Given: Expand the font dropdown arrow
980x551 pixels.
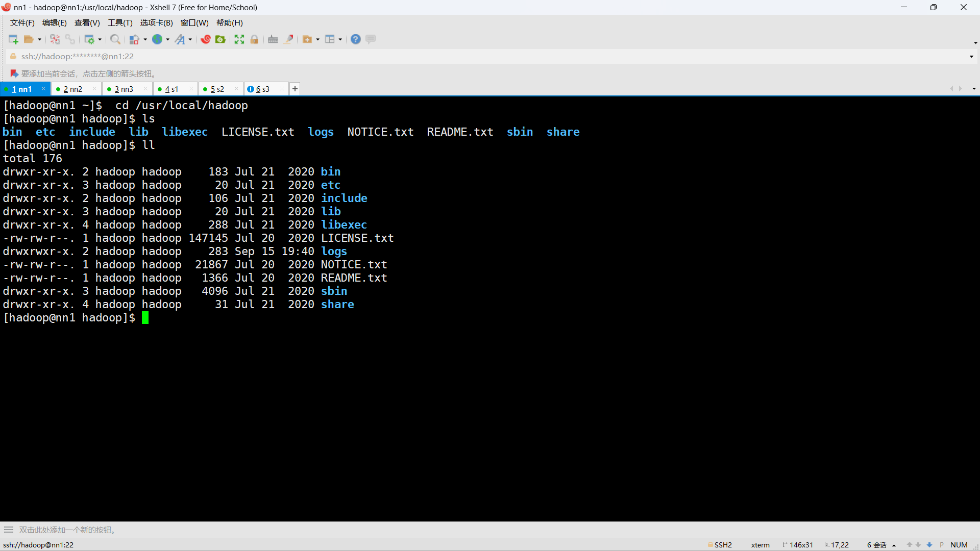Looking at the screenshot, I should [x=190, y=39].
